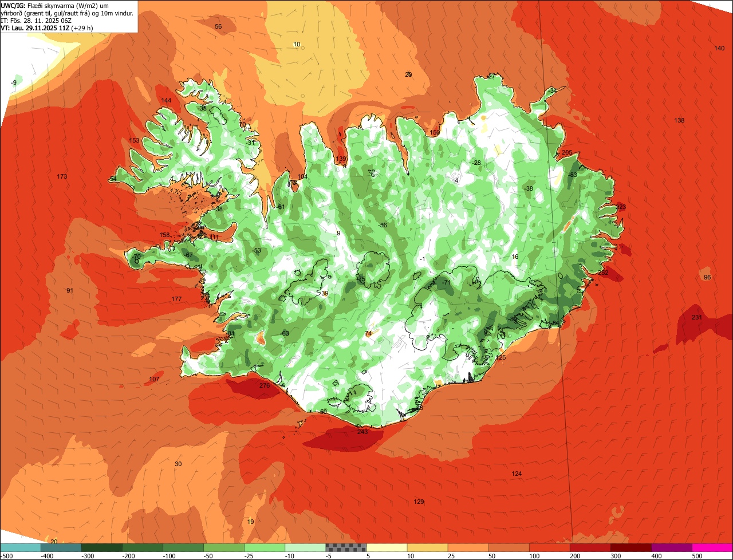The image size is (733, 560).
Task: Click the 158 flux value on the map
Action: point(164,235)
